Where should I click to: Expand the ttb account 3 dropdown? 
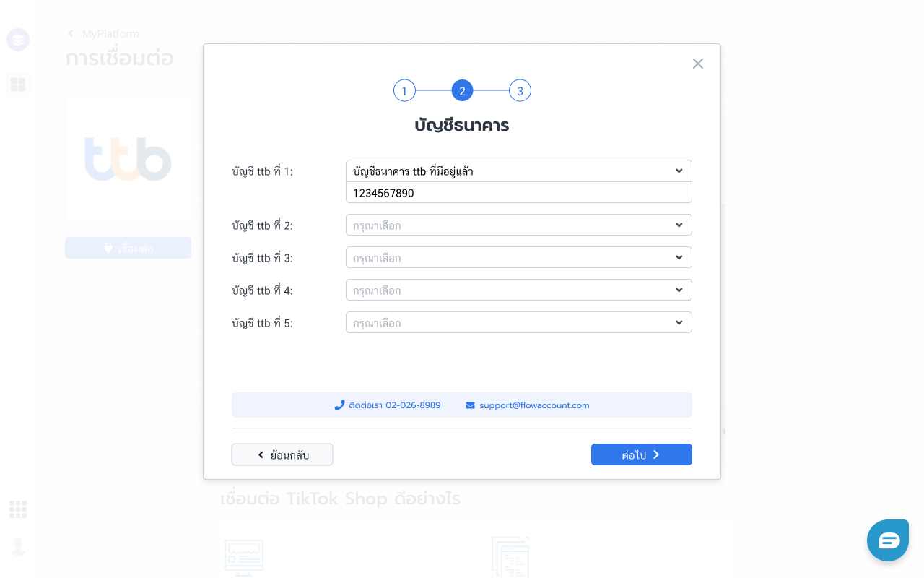point(518,258)
